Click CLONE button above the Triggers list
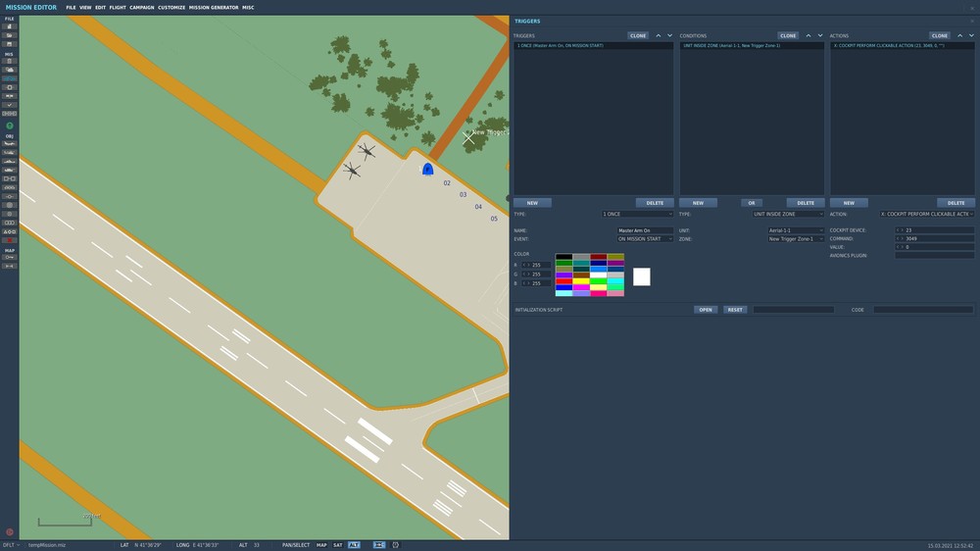 click(x=638, y=35)
